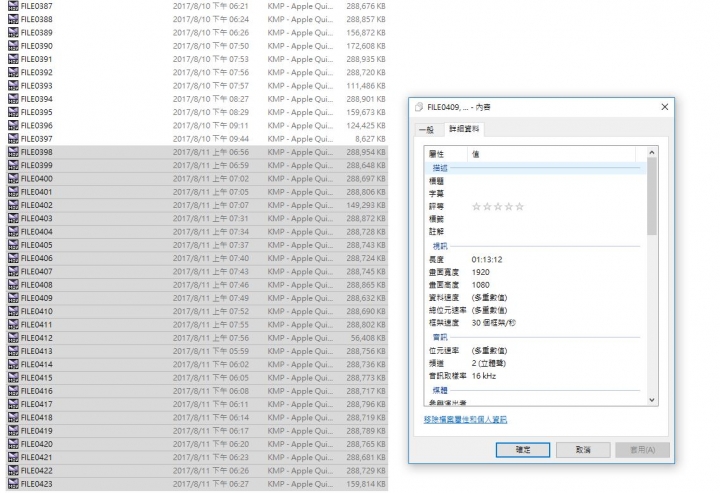Image resolution: width=720 pixels, height=493 pixels.
Task: Click the type KMP - Apple Qui... of FILE0403
Action: point(300,218)
